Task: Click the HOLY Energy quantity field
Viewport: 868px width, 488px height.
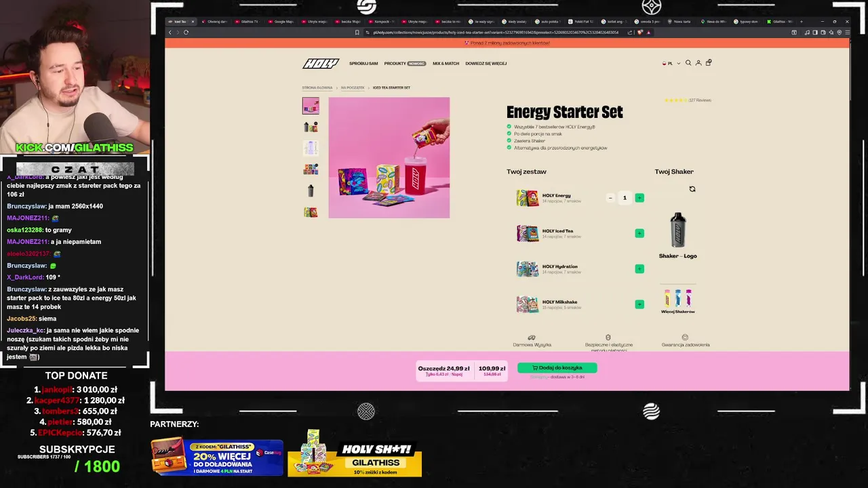Action: 625,198
